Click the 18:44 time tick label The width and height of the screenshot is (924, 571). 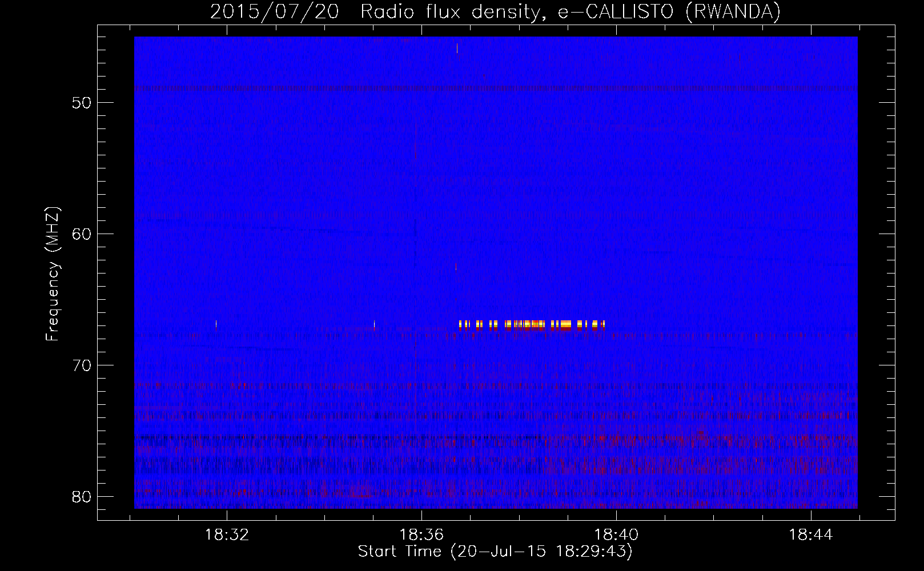[811, 535]
